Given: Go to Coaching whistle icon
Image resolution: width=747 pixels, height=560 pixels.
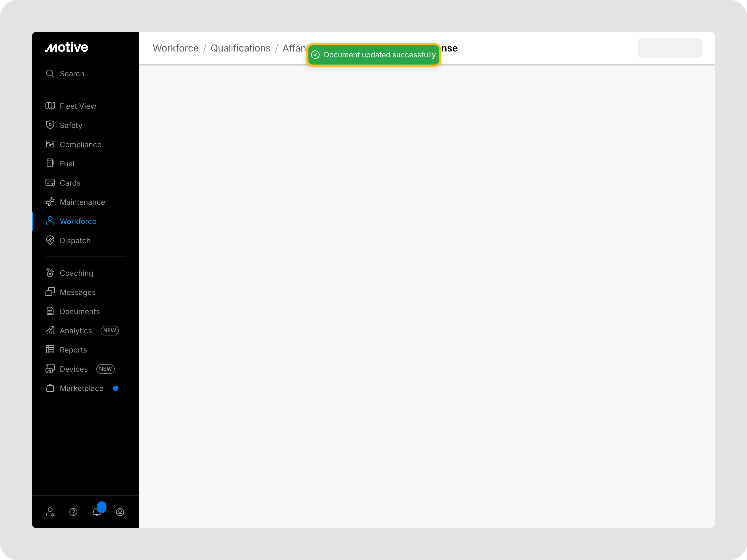Looking at the screenshot, I should click(x=50, y=273).
